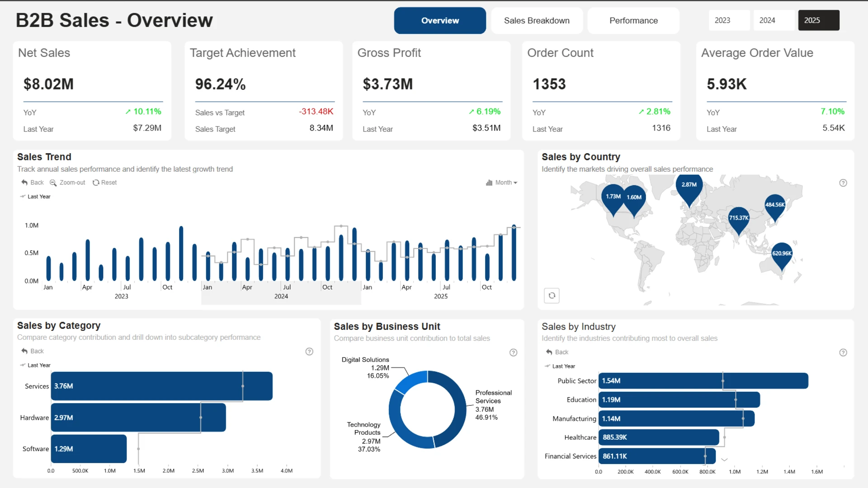Click the Back arrow in Sales Trend
The image size is (868, 488).
click(x=24, y=183)
